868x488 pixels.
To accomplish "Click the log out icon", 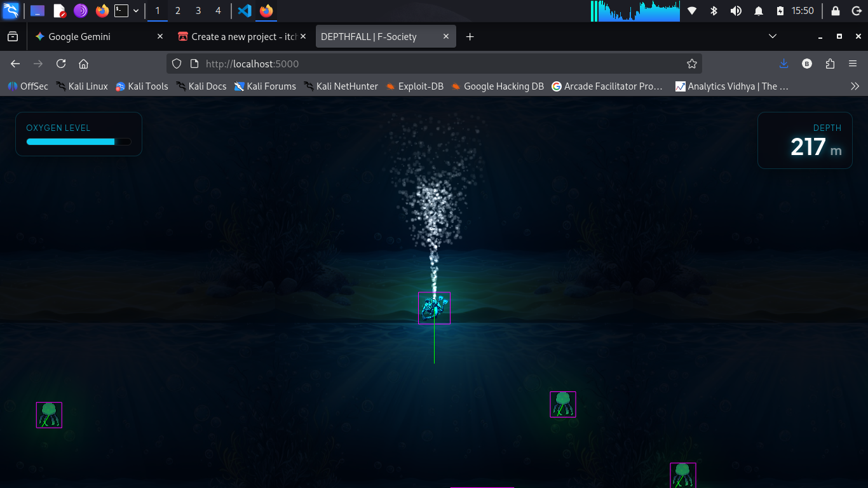I will (855, 11).
